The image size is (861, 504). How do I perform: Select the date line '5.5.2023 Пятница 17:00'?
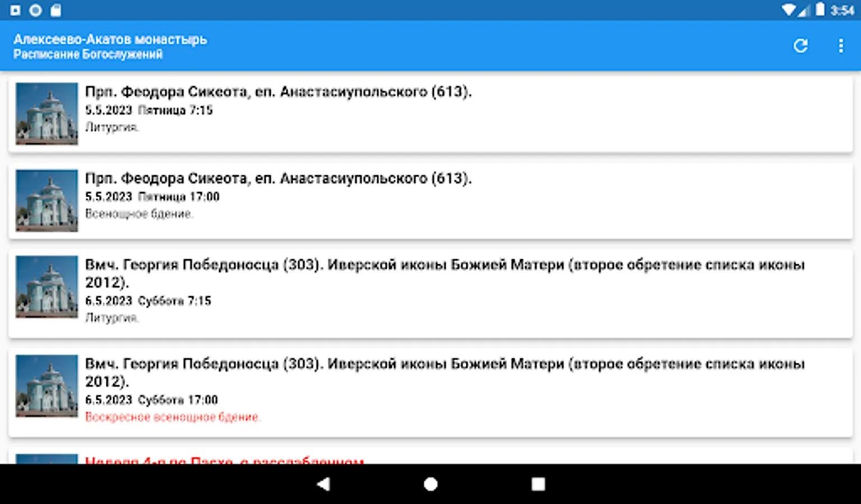(x=152, y=197)
